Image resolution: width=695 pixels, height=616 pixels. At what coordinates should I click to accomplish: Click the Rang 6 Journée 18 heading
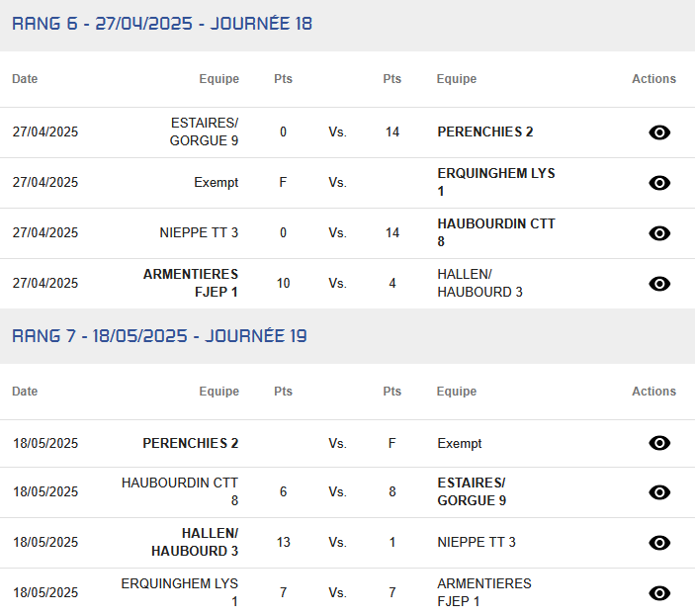[x=162, y=24]
